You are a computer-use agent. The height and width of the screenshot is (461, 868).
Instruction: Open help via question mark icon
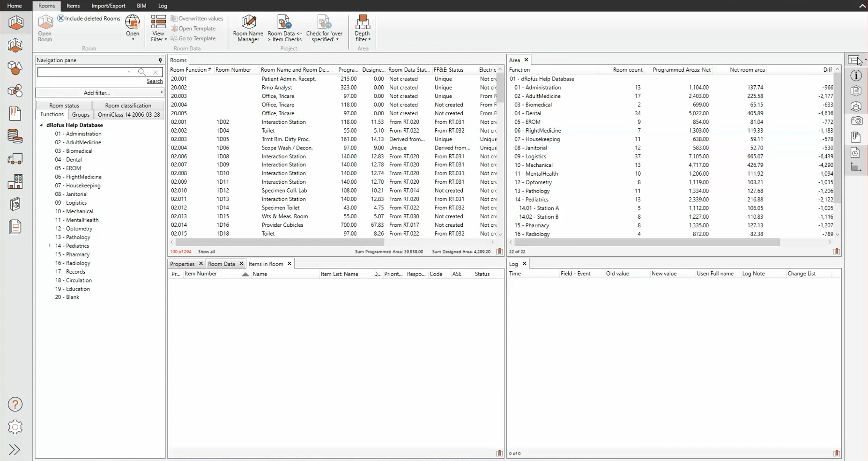click(15, 404)
